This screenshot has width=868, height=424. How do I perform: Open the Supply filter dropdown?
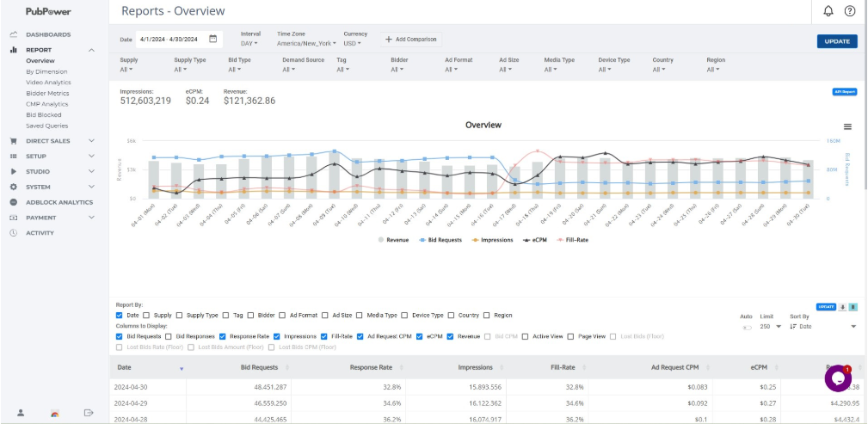[126, 70]
